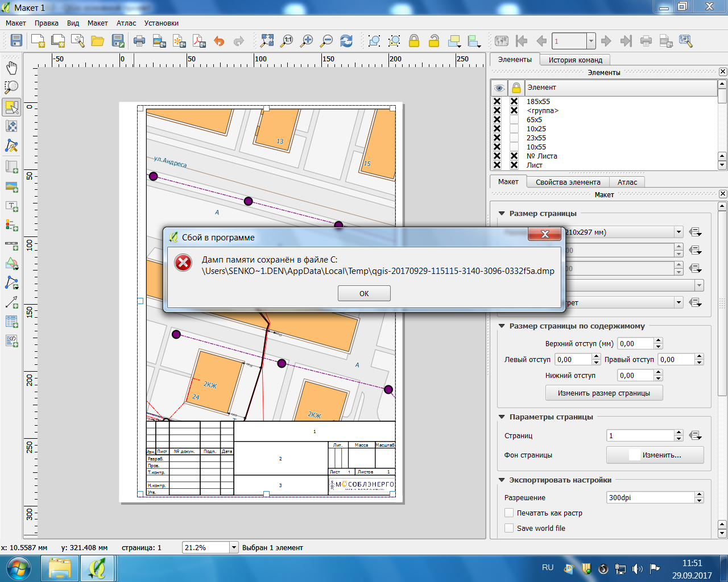Open the 'Атлас' menu in menu bar
728x582 pixels.
click(126, 23)
